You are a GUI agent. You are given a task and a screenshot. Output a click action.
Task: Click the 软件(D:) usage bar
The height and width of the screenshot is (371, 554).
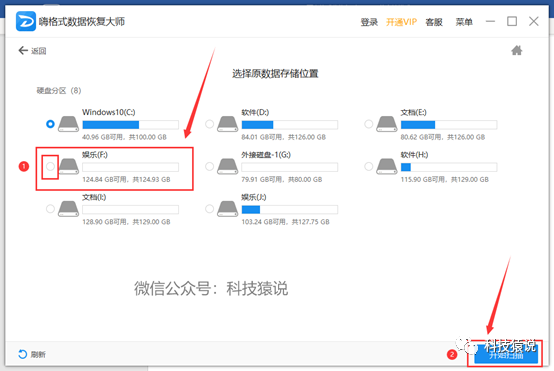[x=290, y=125]
